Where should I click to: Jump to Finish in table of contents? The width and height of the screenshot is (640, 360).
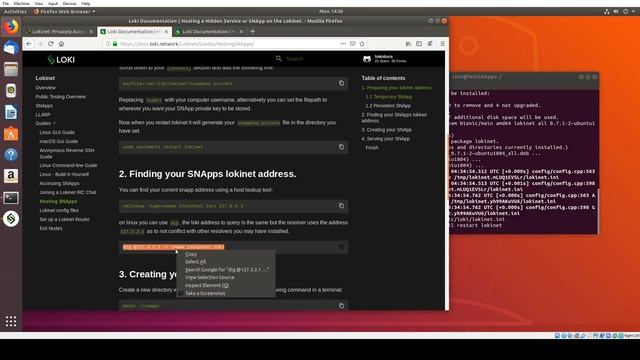tap(372, 148)
